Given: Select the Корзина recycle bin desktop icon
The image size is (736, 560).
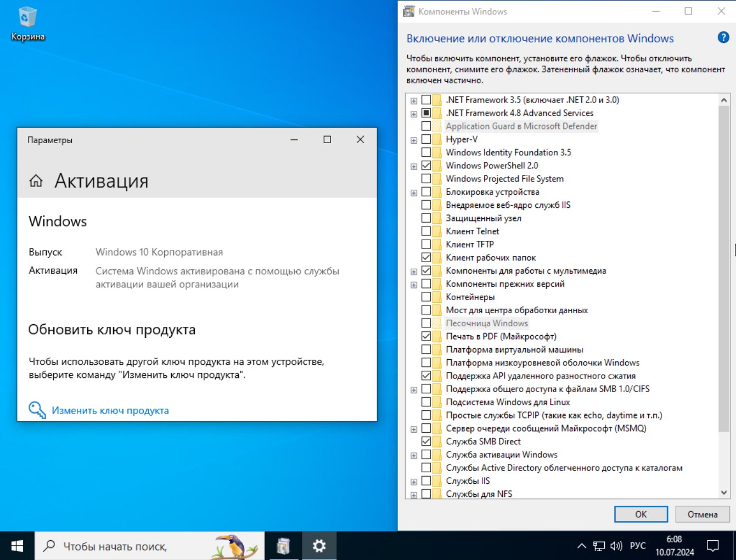Looking at the screenshot, I should pos(27,25).
